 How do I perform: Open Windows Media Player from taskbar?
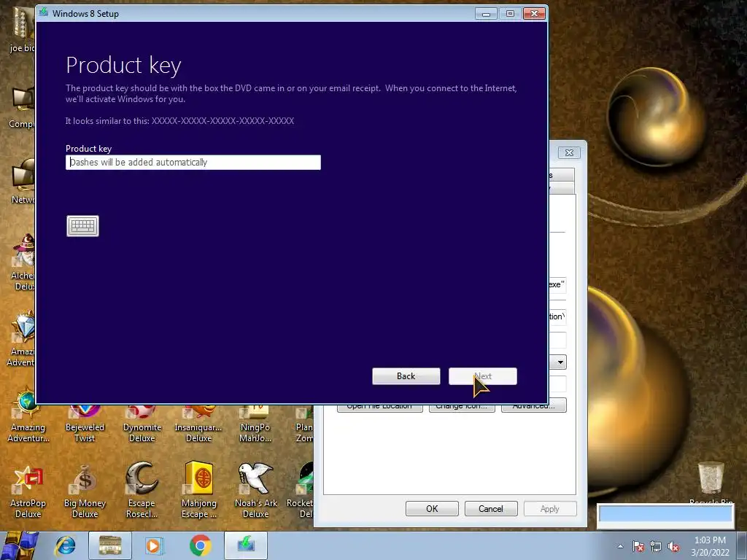[x=154, y=545]
